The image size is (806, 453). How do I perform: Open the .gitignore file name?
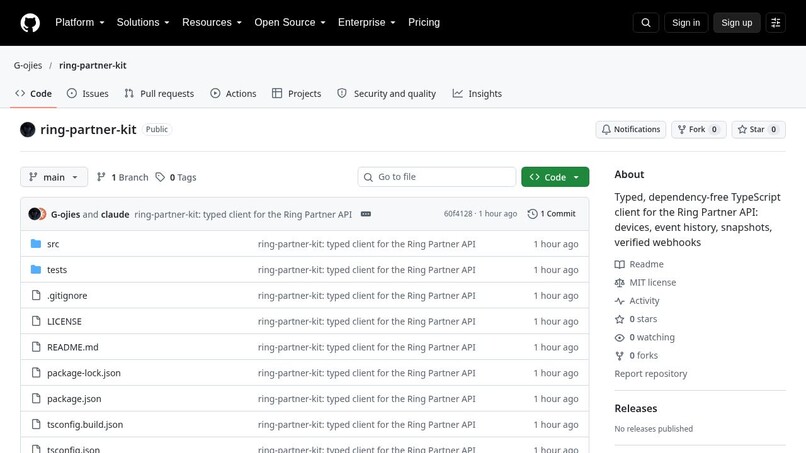tap(67, 296)
